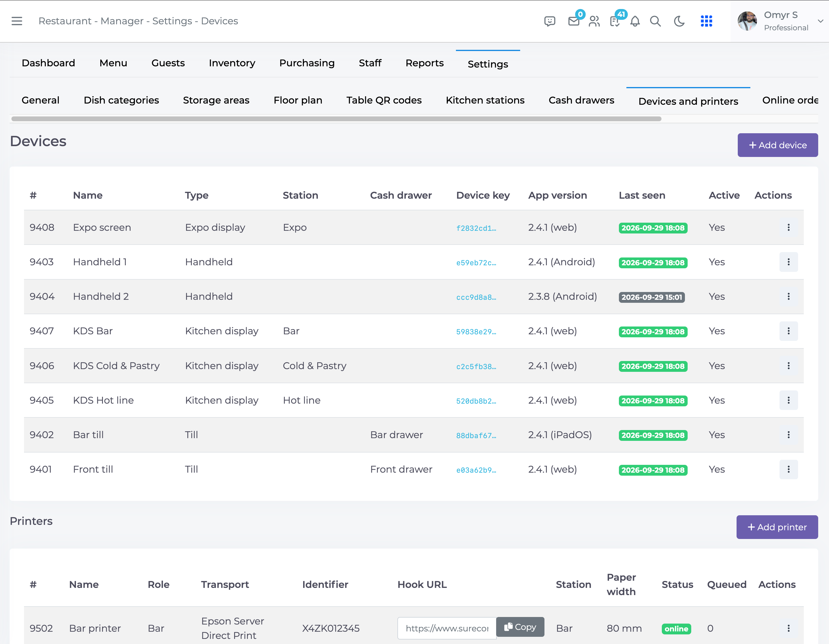Viewport: 829px width, 644px height.
Task: Open the notifications bell
Action: tap(635, 21)
